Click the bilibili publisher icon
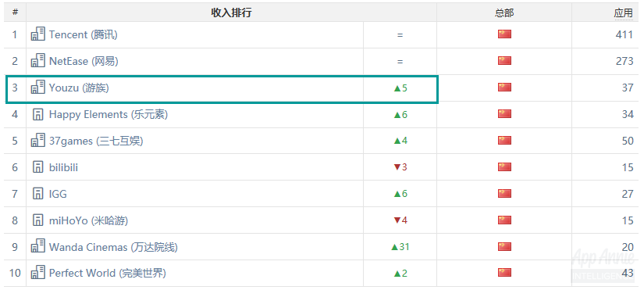644x290 pixels. [x=37, y=167]
